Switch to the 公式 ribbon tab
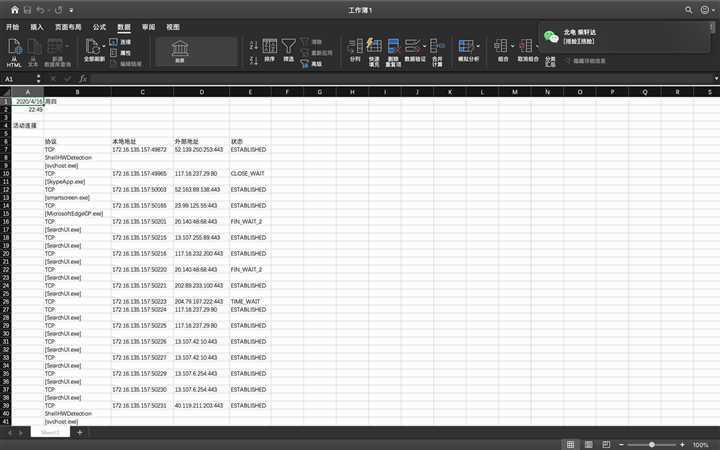 99,27
